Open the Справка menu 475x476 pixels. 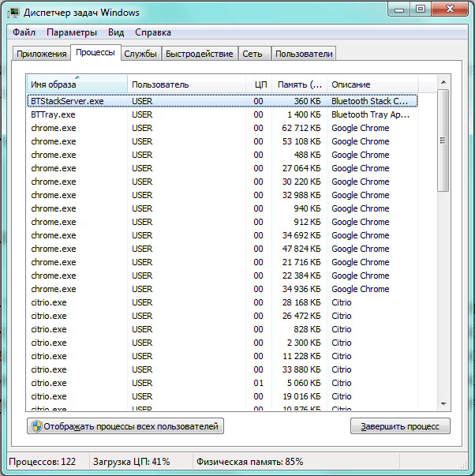point(153,32)
